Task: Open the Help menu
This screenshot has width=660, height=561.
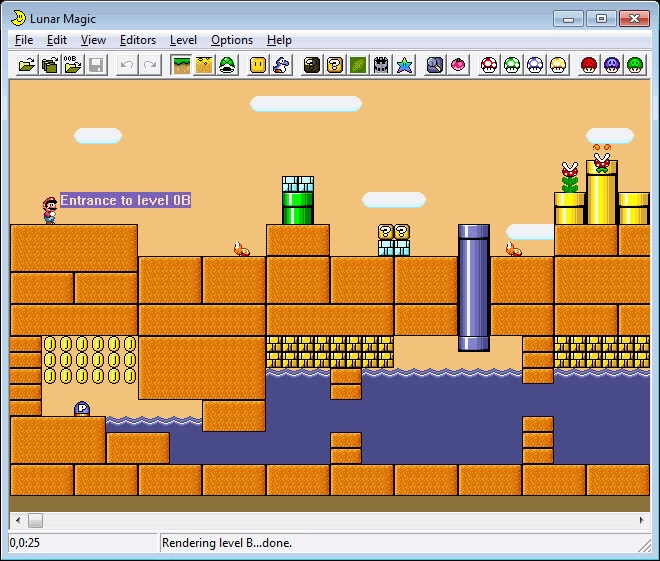Action: click(x=279, y=40)
